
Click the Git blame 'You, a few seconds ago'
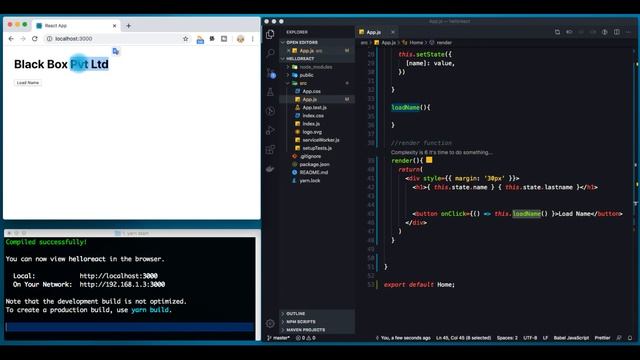[403, 338]
